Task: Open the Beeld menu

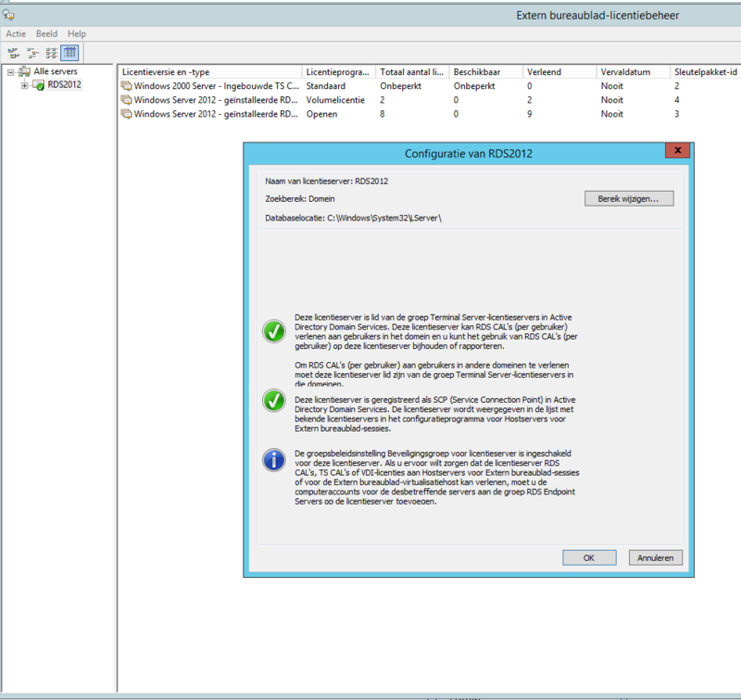Action: point(46,33)
